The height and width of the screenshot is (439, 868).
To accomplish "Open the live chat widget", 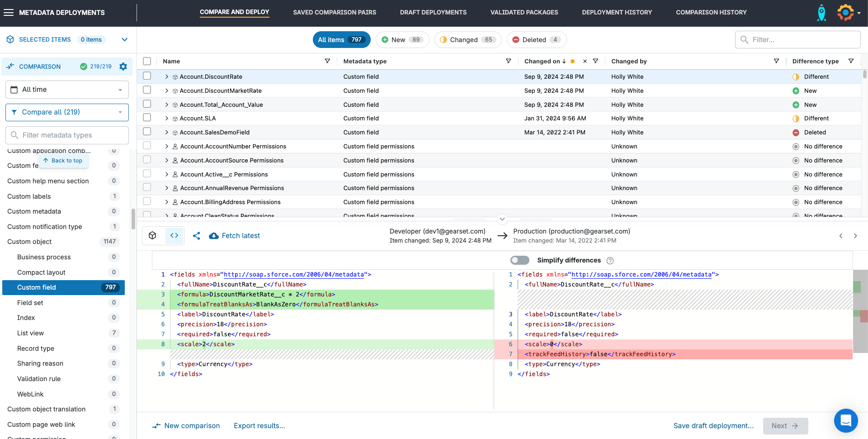I will [x=845, y=420].
